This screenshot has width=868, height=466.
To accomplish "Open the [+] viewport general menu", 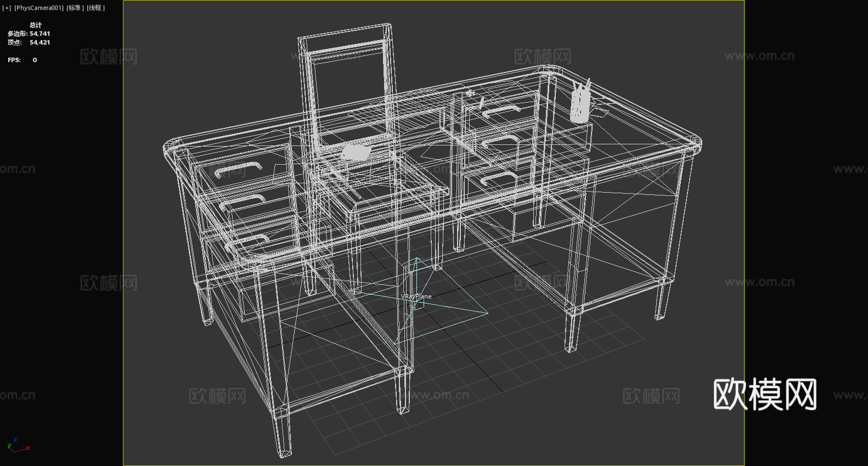I will [7, 8].
